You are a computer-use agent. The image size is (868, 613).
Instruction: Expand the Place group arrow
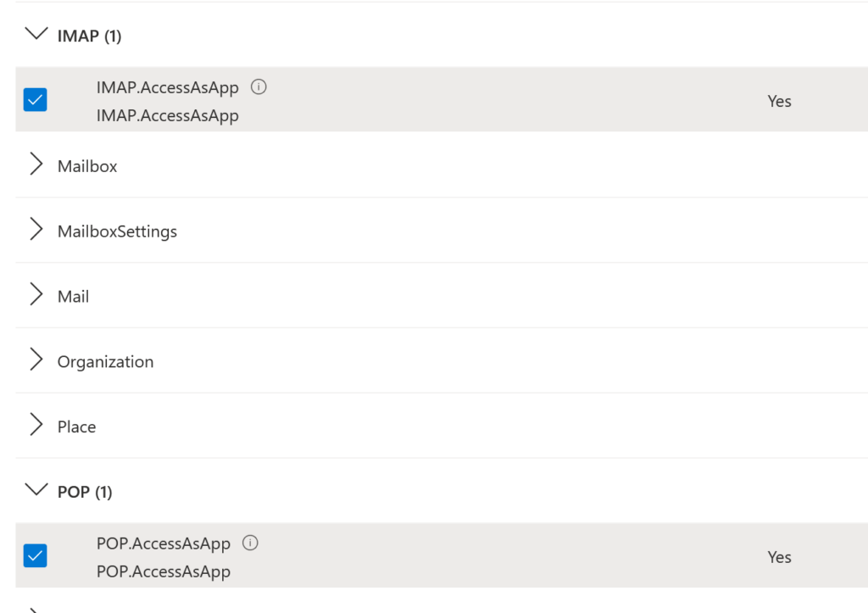tap(36, 426)
